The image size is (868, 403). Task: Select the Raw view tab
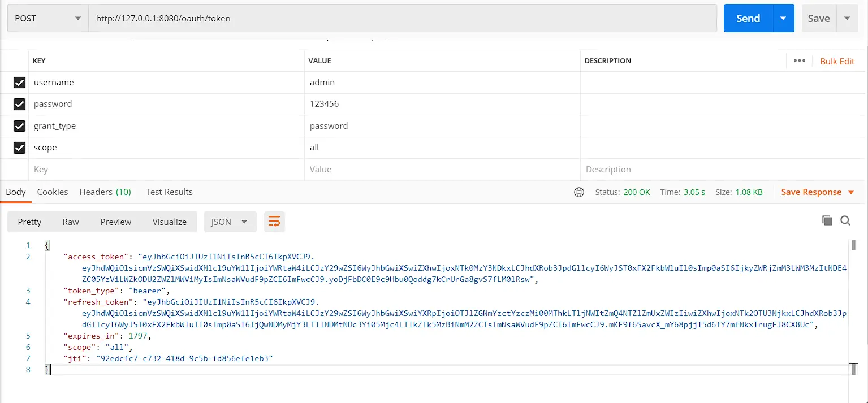tap(71, 222)
